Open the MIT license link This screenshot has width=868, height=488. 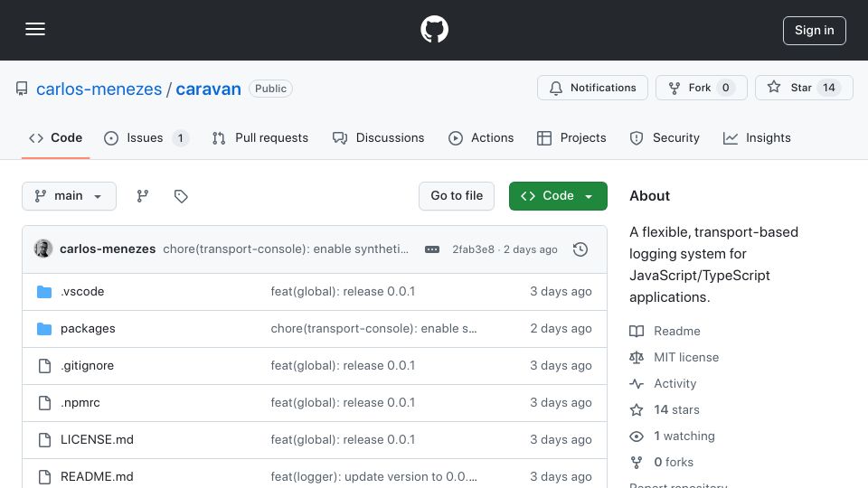pos(686,358)
